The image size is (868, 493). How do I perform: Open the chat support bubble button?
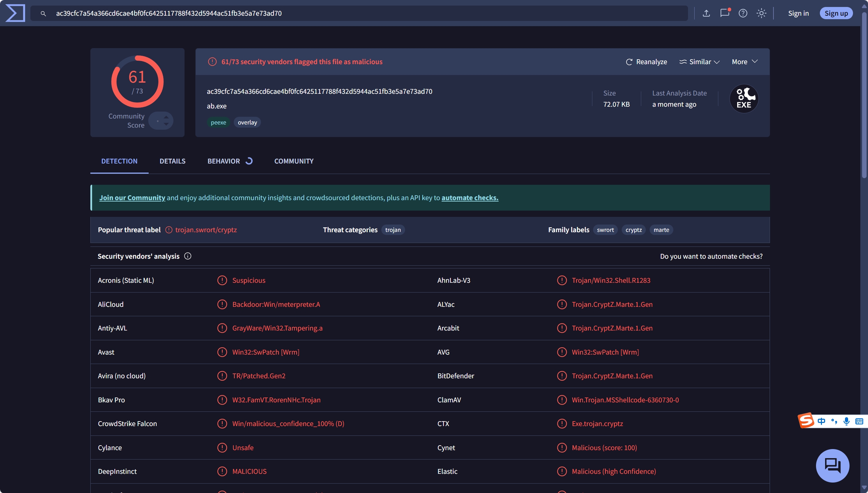click(x=832, y=465)
